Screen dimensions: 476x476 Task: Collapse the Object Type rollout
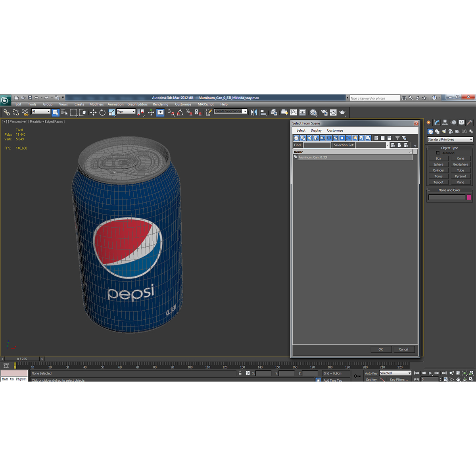(x=429, y=148)
